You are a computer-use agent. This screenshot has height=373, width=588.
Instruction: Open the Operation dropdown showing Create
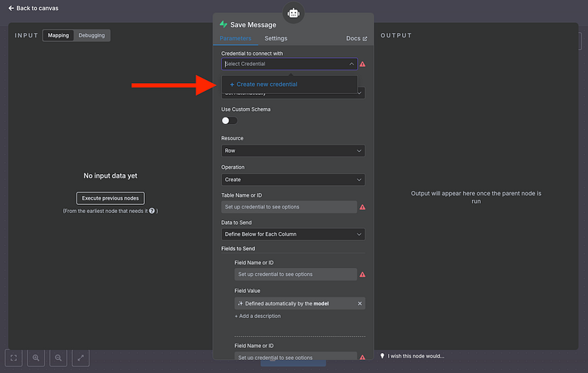[293, 179]
